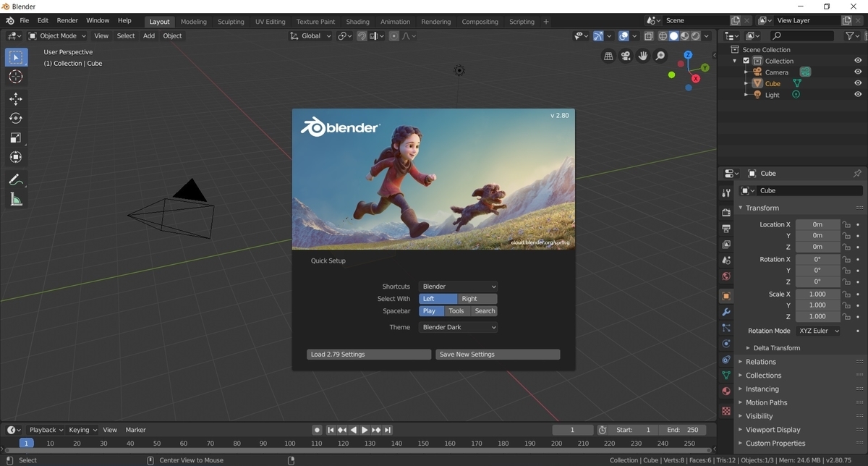Screen dimensions: 868x466
Task: Open the World properties tab
Action: coord(726,276)
